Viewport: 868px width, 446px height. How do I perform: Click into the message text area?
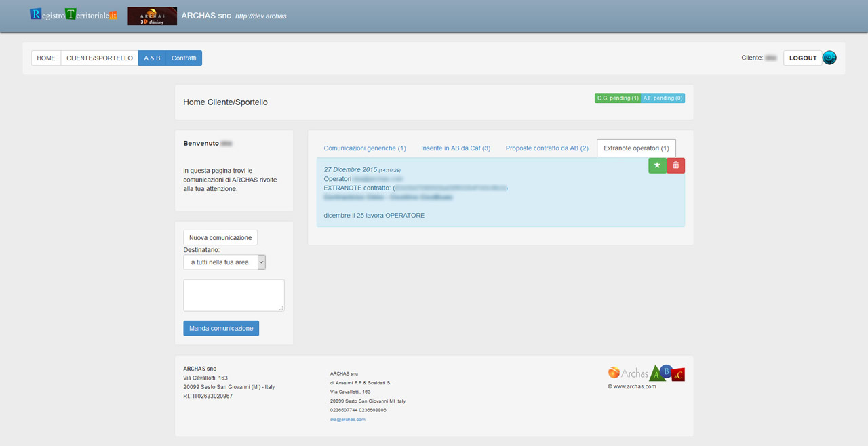(234, 296)
